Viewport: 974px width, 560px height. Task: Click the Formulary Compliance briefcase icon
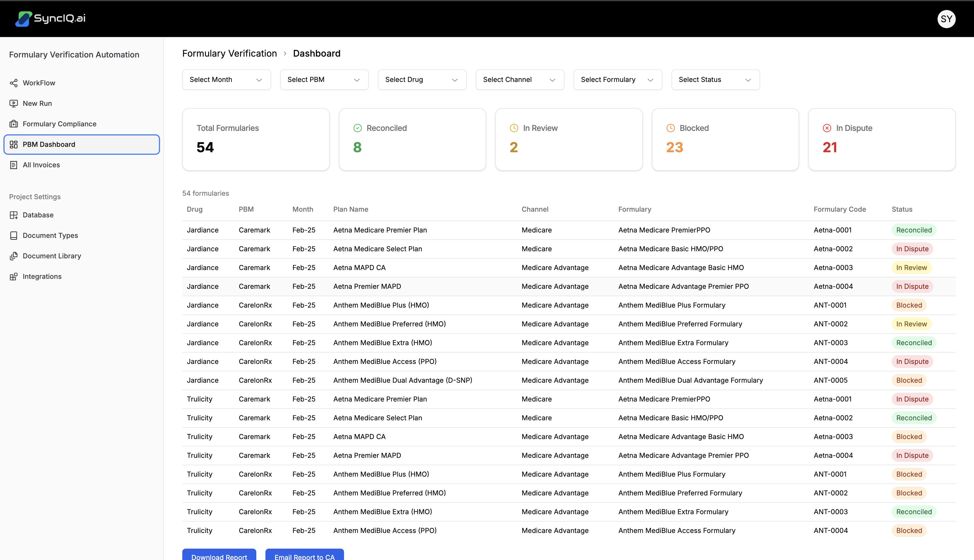(x=13, y=124)
